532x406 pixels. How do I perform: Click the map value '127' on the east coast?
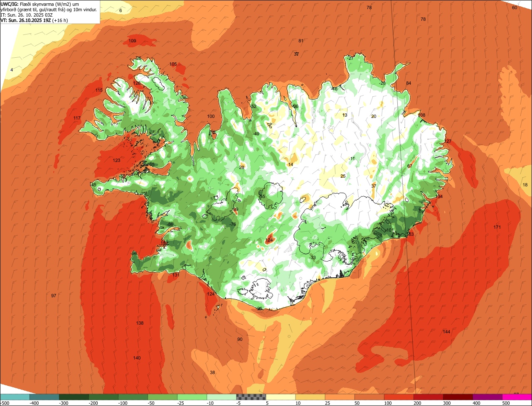pyautogui.click(x=448, y=141)
